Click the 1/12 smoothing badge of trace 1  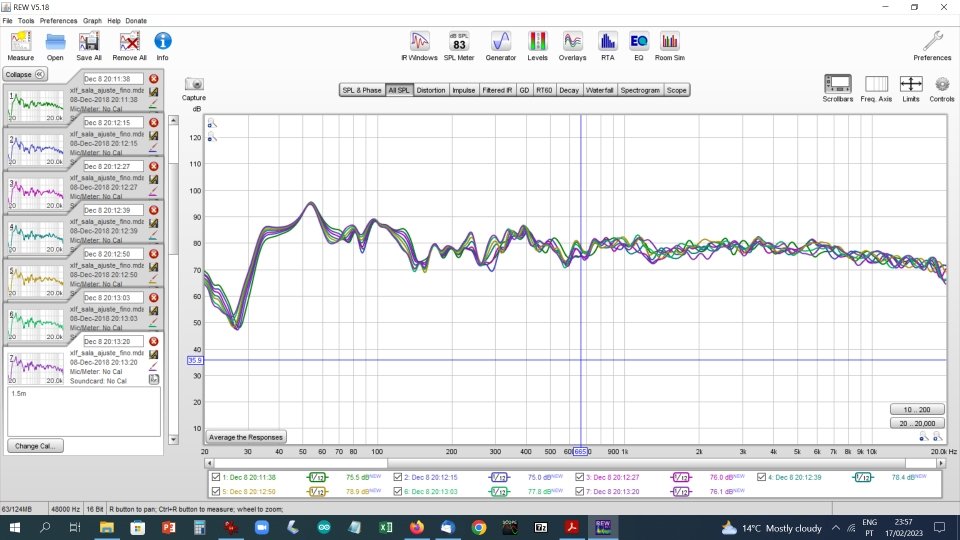pos(317,477)
